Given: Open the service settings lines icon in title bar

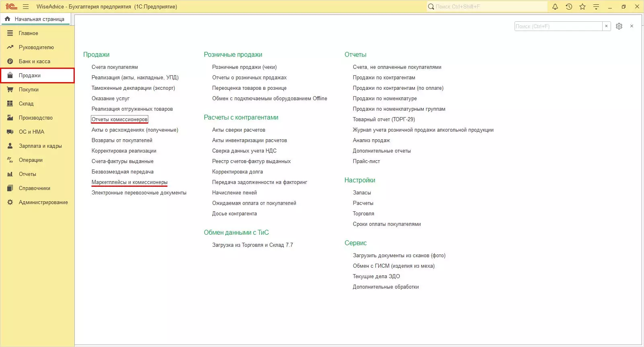Looking at the screenshot, I should [596, 6].
